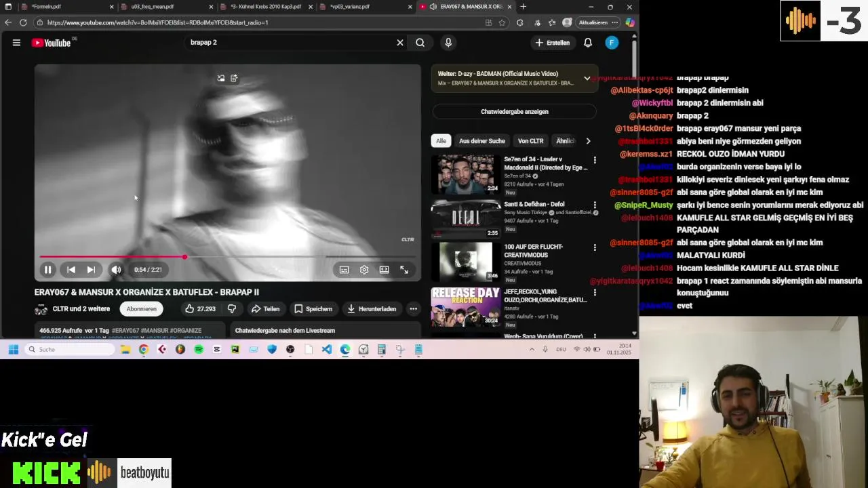This screenshot has width=868, height=488.
Task: Toggle subtitles in the video player
Action: (344, 270)
